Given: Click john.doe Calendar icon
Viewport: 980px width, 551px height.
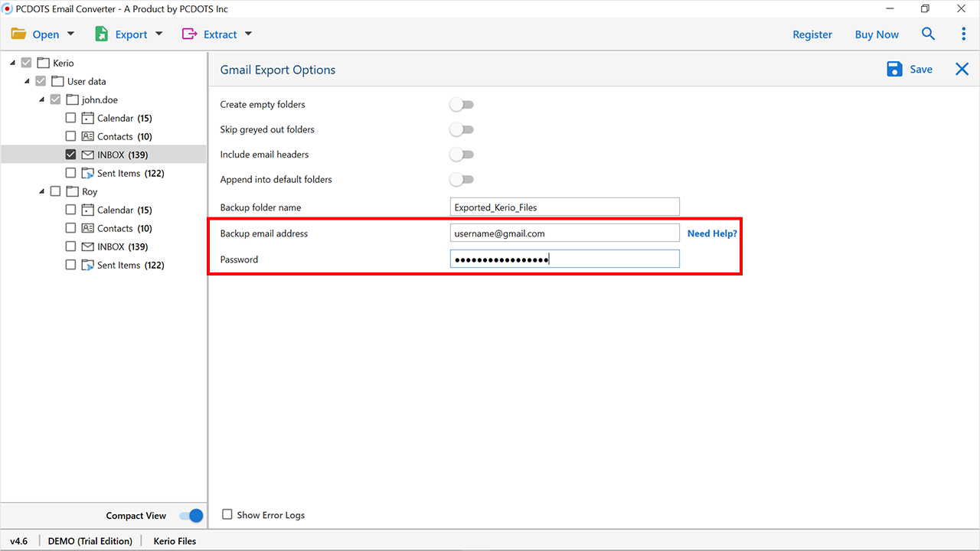Looking at the screenshot, I should click(88, 118).
